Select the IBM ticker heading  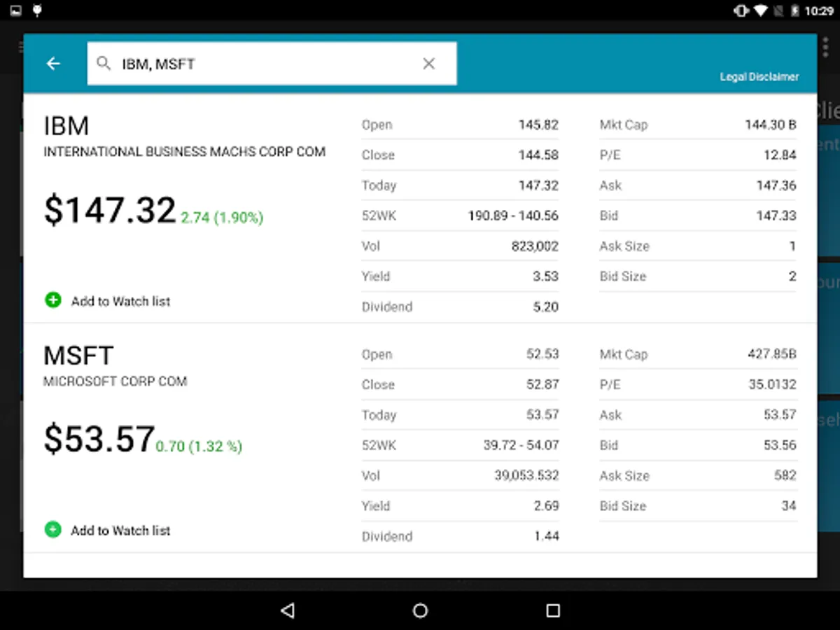pyautogui.click(x=66, y=126)
